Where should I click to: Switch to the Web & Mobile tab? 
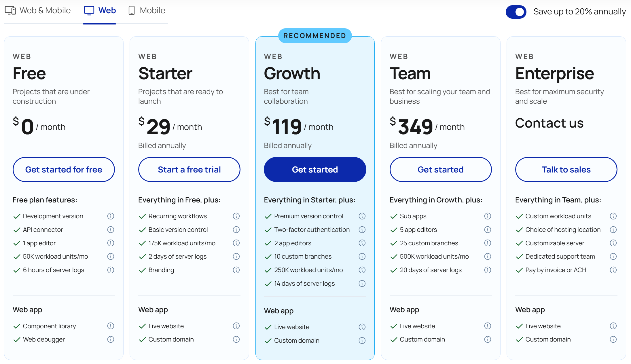pos(38,11)
